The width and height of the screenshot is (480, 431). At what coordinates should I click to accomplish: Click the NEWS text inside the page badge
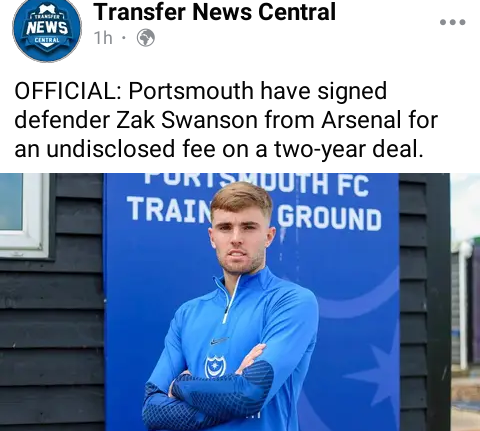pos(47,28)
